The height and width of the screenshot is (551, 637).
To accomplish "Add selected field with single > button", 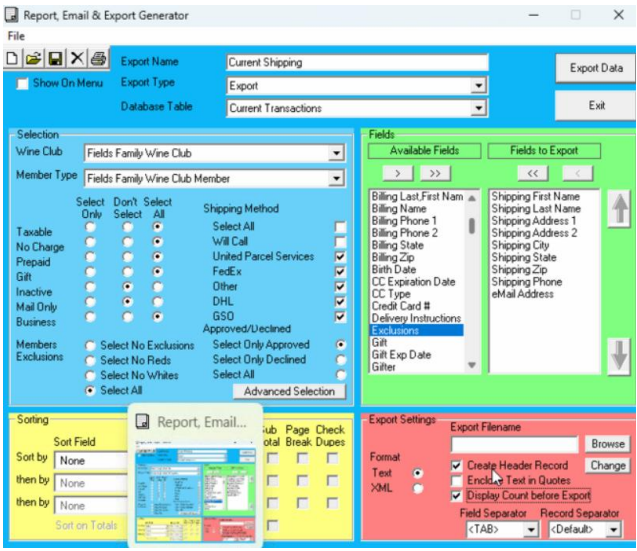I will pos(397,174).
